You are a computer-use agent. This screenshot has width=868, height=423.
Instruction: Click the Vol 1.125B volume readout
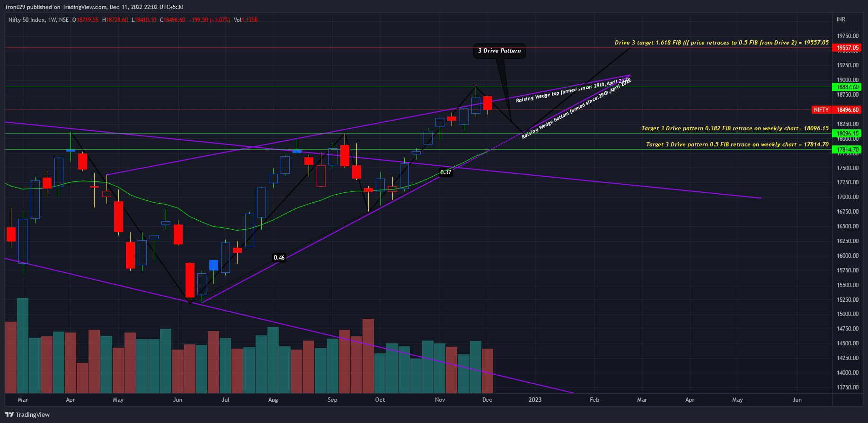click(x=246, y=20)
